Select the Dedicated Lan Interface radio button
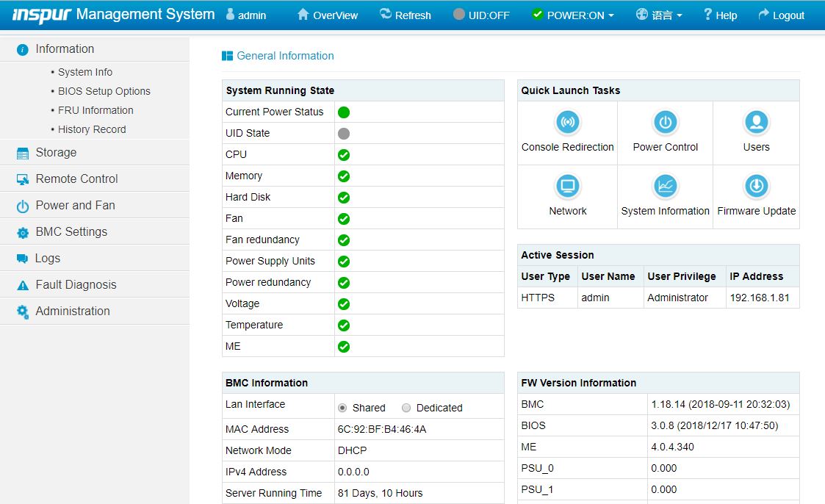The height and width of the screenshot is (504, 825). point(406,408)
